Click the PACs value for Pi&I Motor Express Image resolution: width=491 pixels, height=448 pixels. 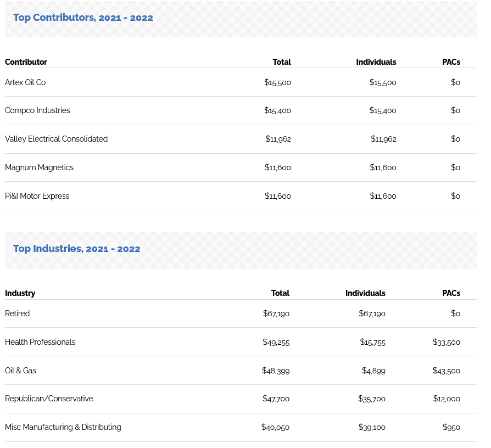[x=456, y=196]
